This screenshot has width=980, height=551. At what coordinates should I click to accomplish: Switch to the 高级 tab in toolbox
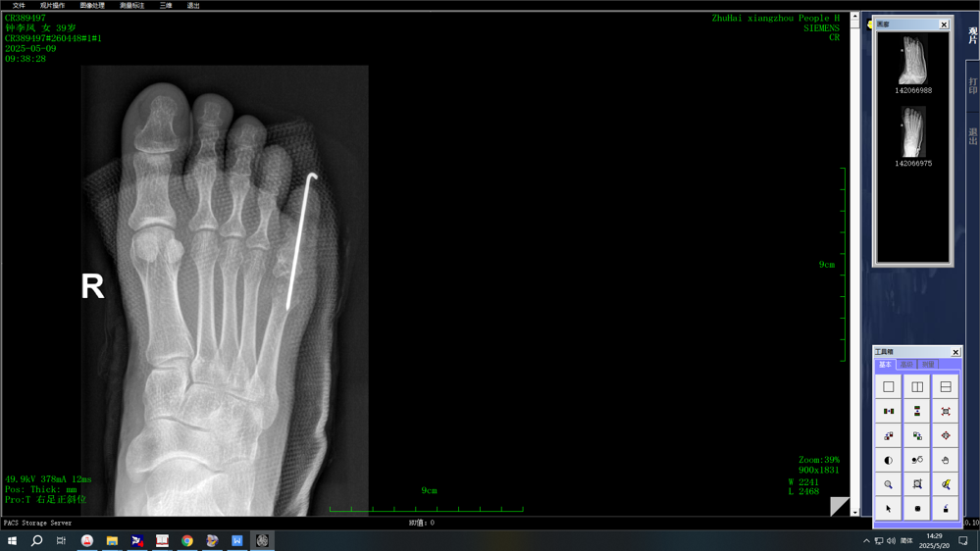click(906, 365)
